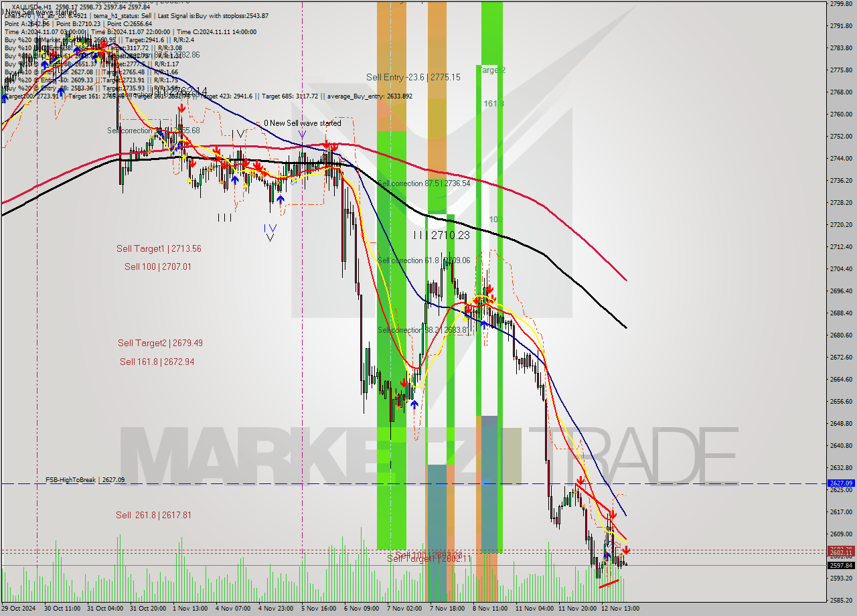Image resolution: width=857 pixels, height=616 pixels.
Task: Click the green '161.8' label on the bar
Action: point(494,104)
